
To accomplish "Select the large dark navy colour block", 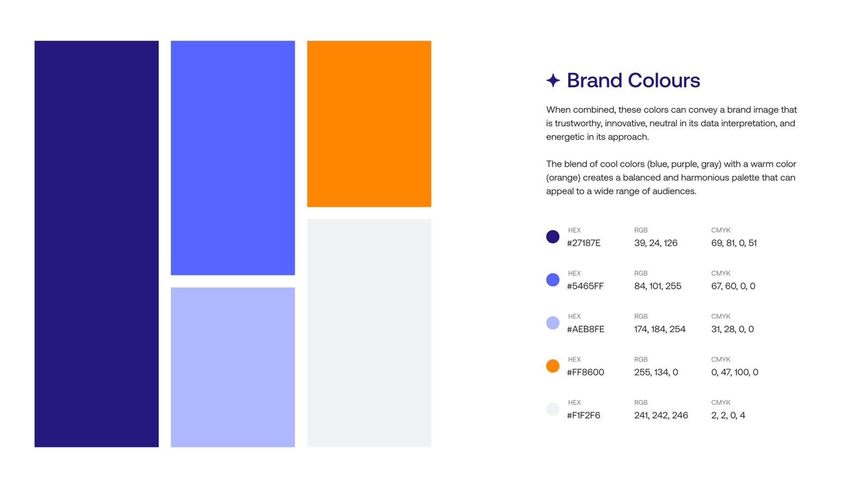I will coord(97,244).
